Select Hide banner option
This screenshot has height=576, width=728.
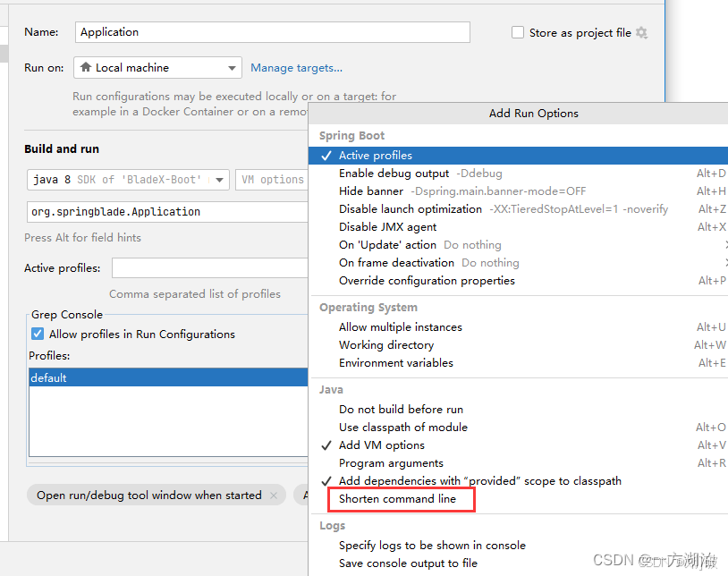pyautogui.click(x=518, y=191)
